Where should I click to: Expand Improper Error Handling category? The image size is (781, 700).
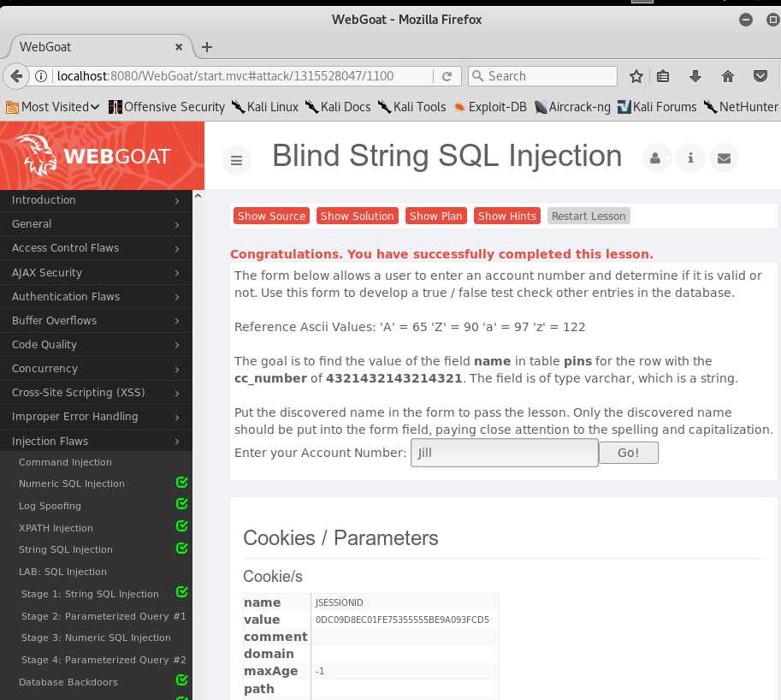click(96, 417)
